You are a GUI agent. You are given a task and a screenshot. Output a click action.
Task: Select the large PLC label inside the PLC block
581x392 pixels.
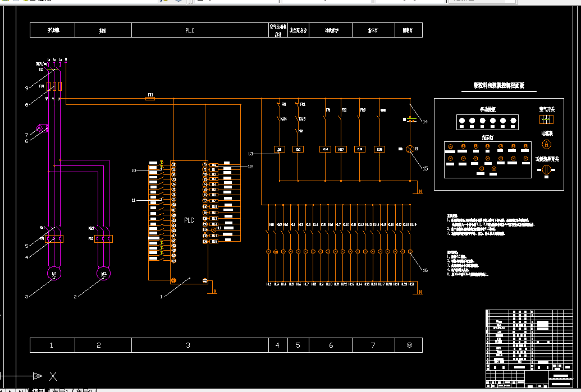(189, 220)
